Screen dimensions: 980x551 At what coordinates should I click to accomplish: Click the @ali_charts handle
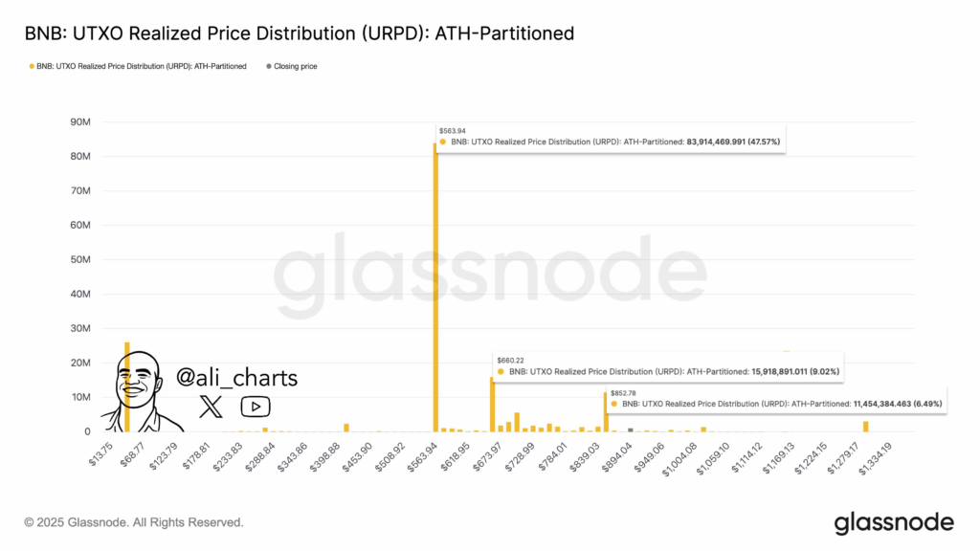pos(237,378)
